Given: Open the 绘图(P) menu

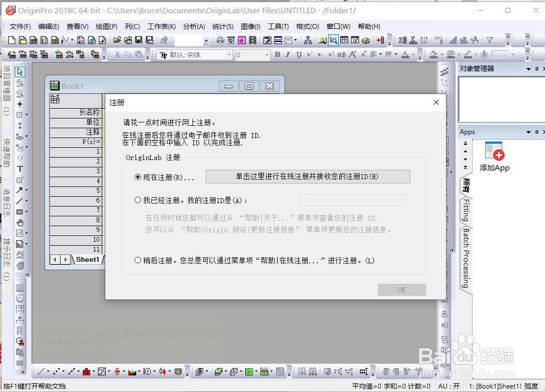Looking at the screenshot, I should (106, 26).
